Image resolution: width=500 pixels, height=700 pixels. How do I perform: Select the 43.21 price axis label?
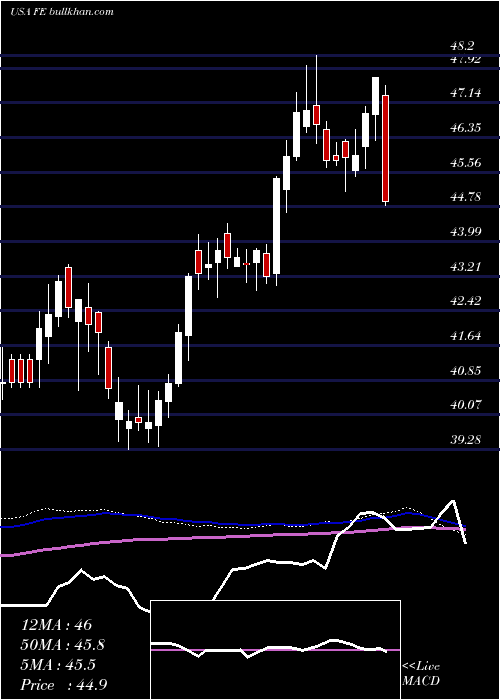point(465,266)
